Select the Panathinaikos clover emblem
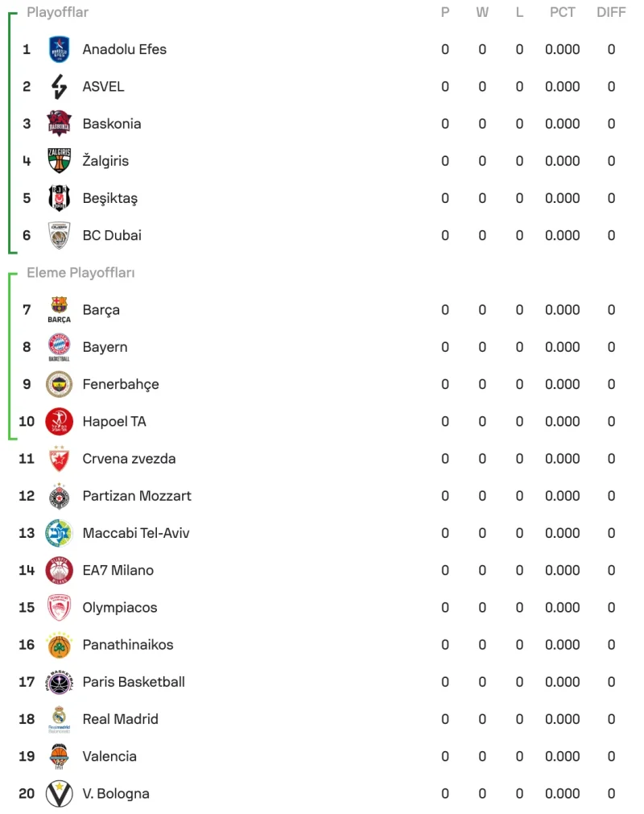Image resolution: width=644 pixels, height=814 pixels. (x=59, y=645)
